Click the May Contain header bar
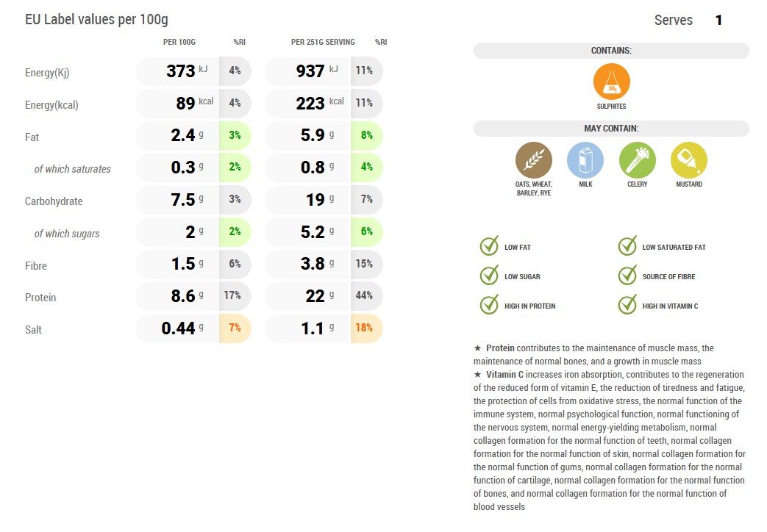The height and width of the screenshot is (532, 767). pos(611,129)
